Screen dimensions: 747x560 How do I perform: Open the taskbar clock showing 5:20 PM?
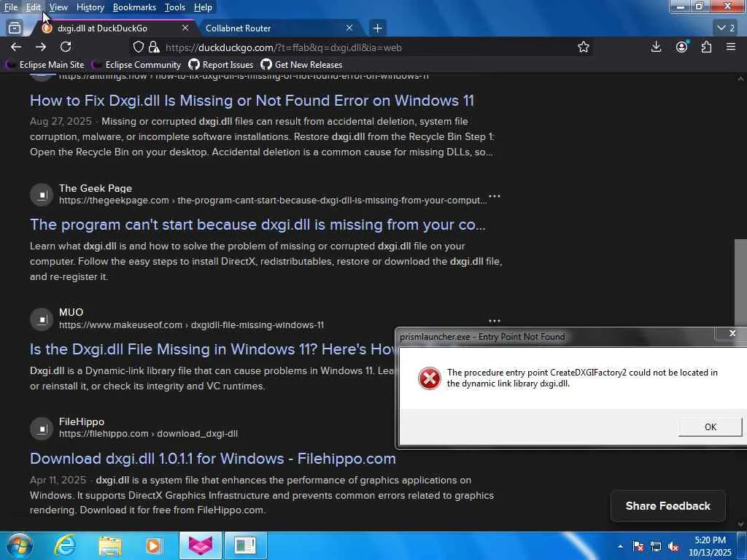tap(710, 546)
